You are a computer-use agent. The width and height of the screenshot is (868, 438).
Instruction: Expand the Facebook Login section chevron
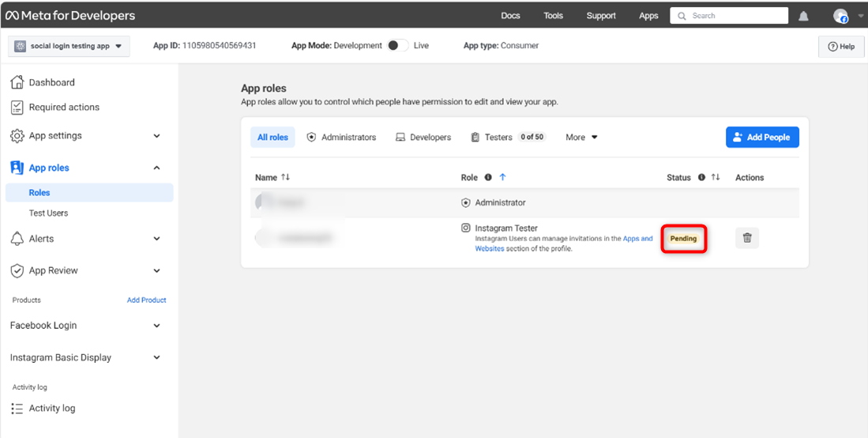156,326
